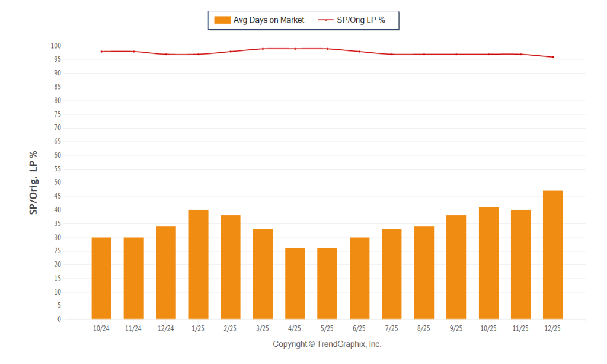Select the 12/25 bar with value 47
The height and width of the screenshot is (364, 607).
click(553, 255)
